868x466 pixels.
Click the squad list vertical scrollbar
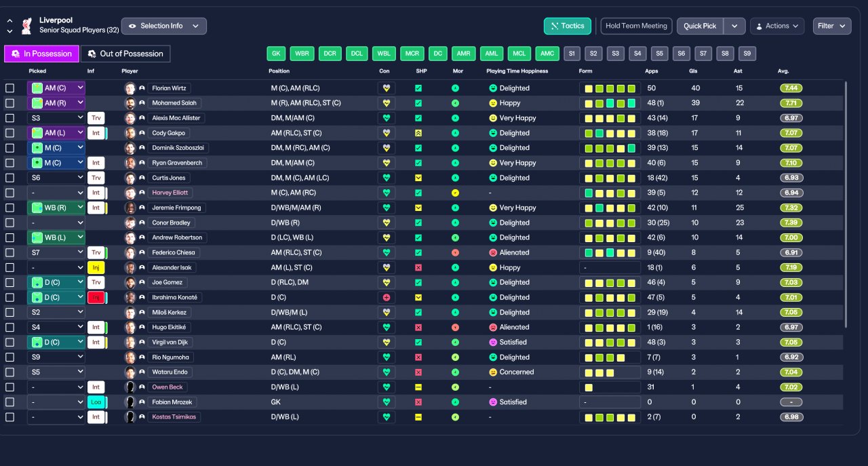point(846,203)
